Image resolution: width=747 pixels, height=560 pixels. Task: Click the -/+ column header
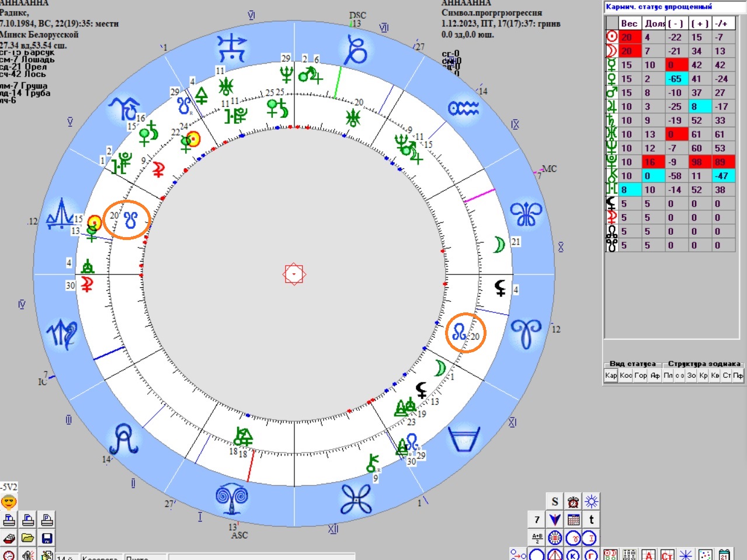[x=723, y=23]
